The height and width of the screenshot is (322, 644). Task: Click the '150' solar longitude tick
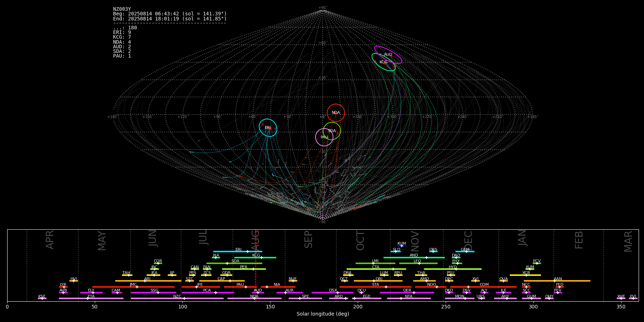pos(270,307)
